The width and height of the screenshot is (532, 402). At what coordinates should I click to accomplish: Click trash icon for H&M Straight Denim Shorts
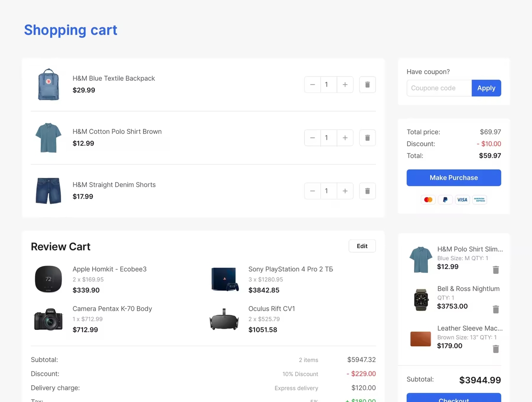coord(367,191)
